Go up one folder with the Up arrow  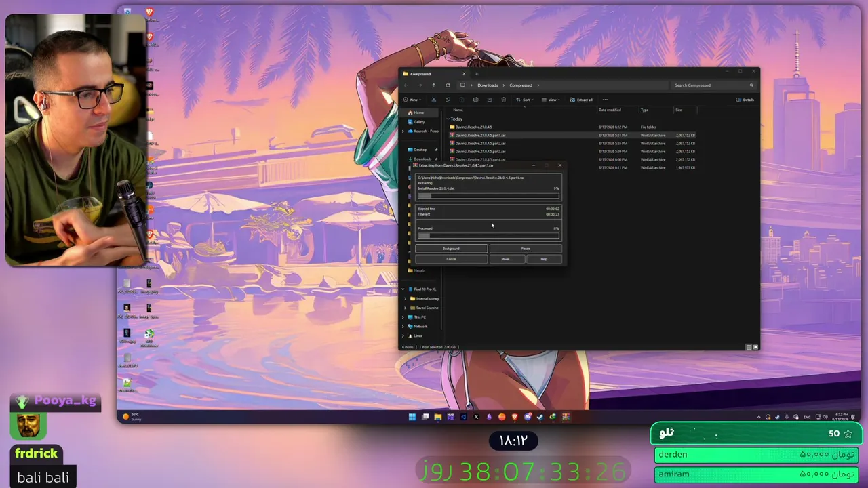tap(434, 85)
